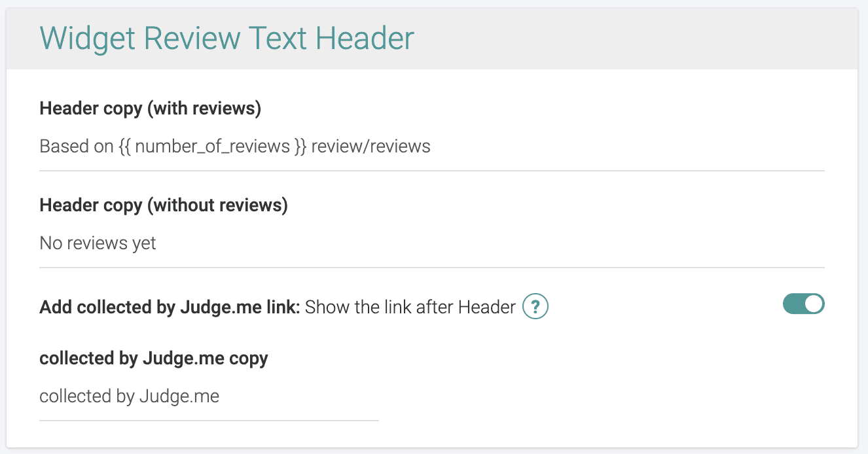Click the "Show the link after Header" text
868x454 pixels.
pyautogui.click(x=410, y=307)
